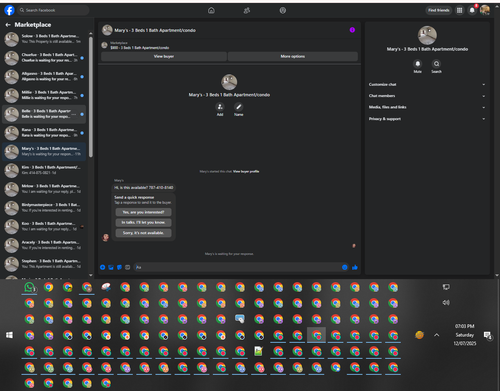This screenshot has height=391, width=500.
Task: Open the network icon in system tray
Action: click(446, 287)
